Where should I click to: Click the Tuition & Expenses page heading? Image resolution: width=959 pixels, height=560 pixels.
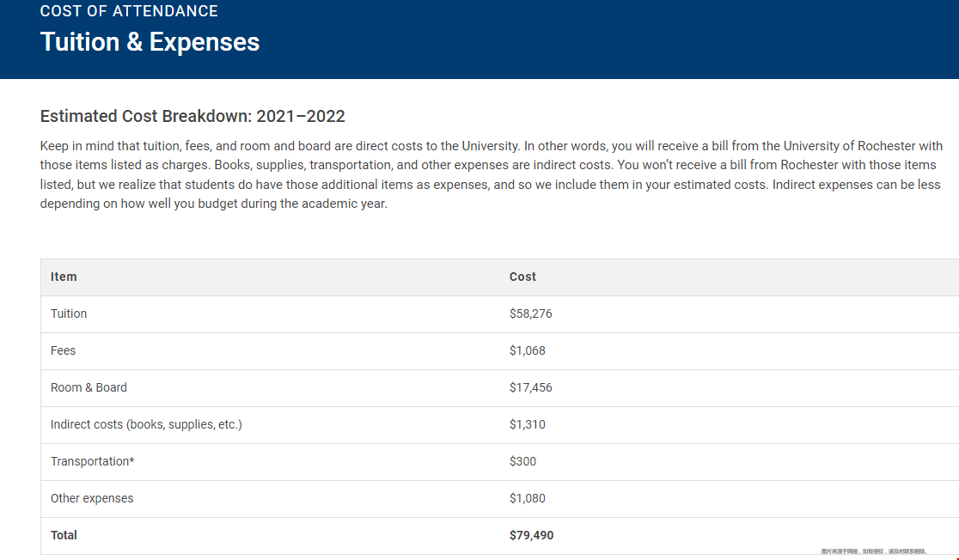point(150,42)
